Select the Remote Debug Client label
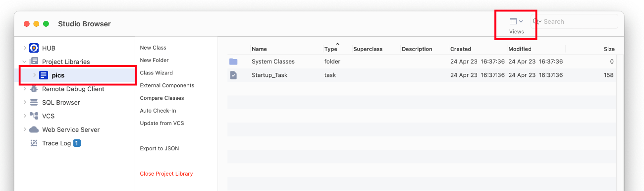This screenshot has width=644, height=191. click(x=73, y=89)
